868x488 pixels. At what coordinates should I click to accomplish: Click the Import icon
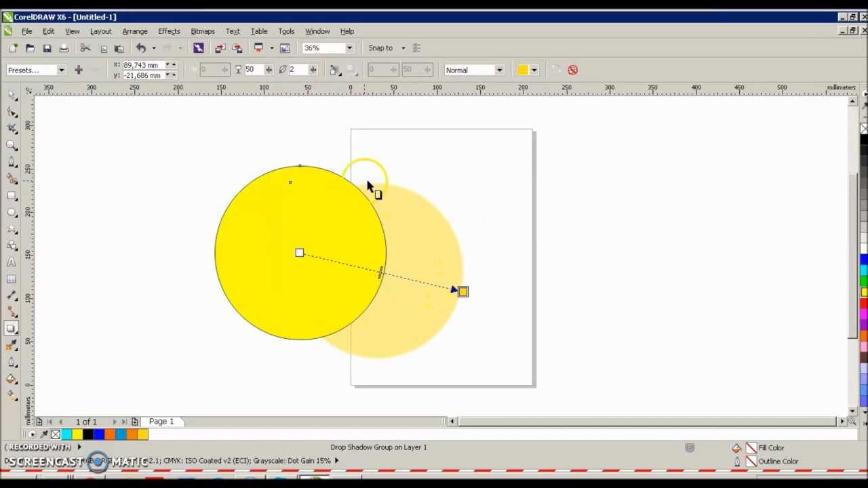point(220,48)
